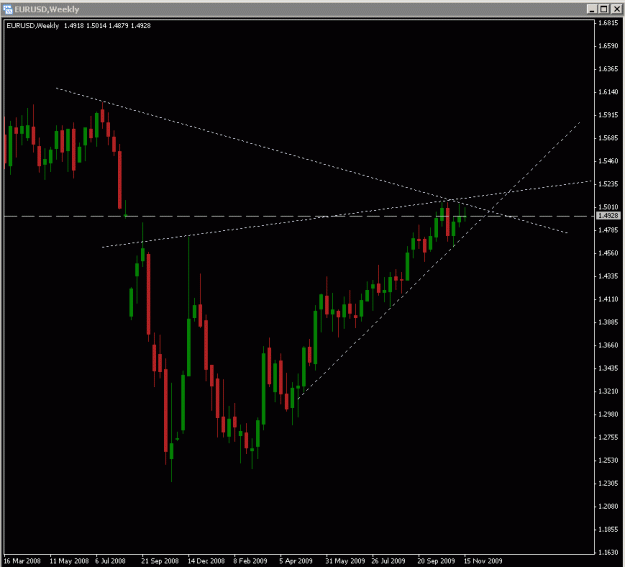Click the 15 Nov 2009 date label

tap(483, 561)
